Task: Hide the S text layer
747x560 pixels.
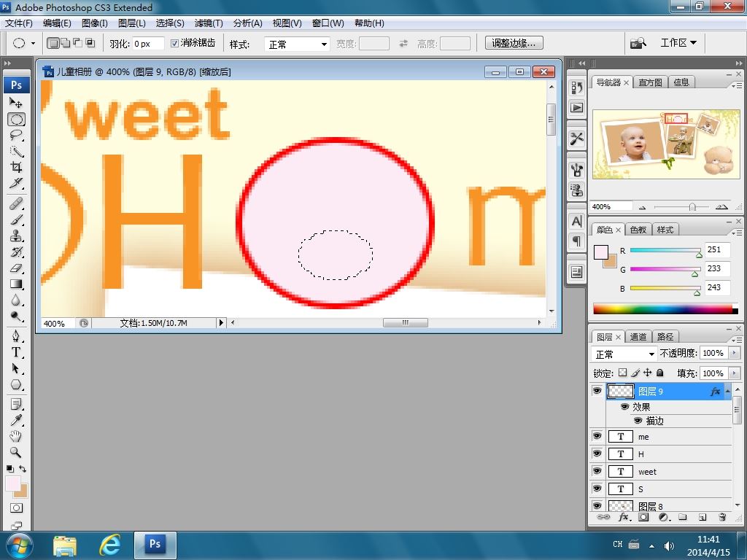Action: 597,489
